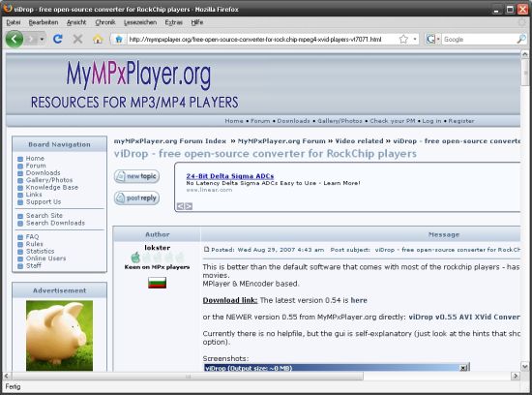Viewport: 532px width, 395px height.
Task: Click the magnifier search icon
Action: point(521,39)
